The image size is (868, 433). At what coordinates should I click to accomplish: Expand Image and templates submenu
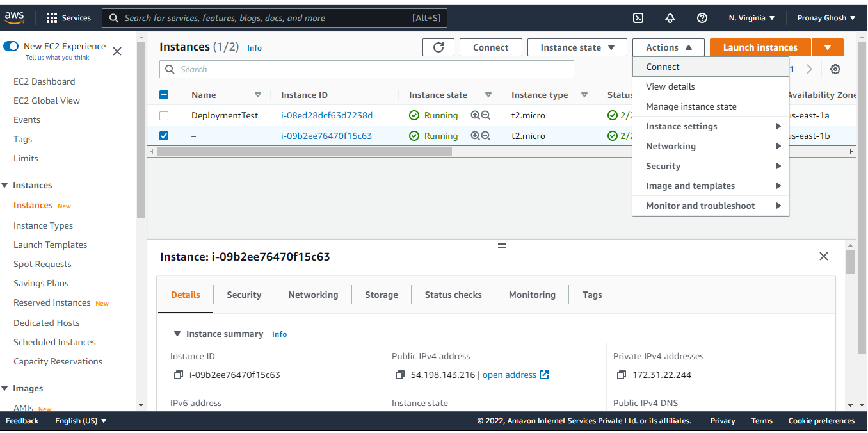[x=711, y=186]
